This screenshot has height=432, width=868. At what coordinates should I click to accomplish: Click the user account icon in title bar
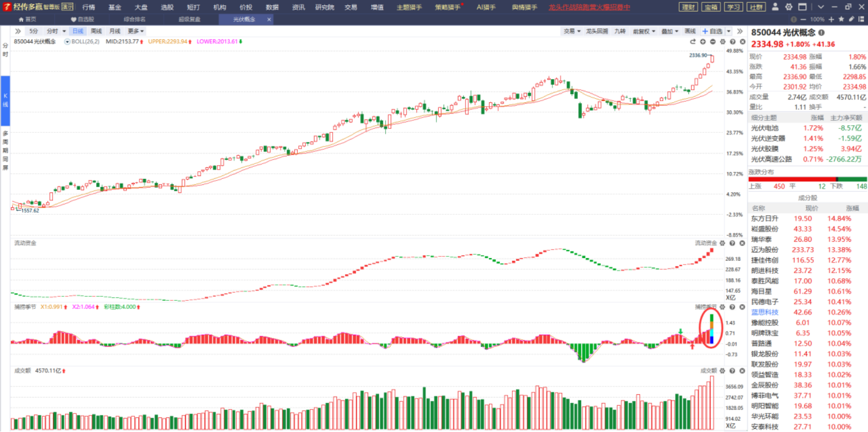(x=775, y=7)
